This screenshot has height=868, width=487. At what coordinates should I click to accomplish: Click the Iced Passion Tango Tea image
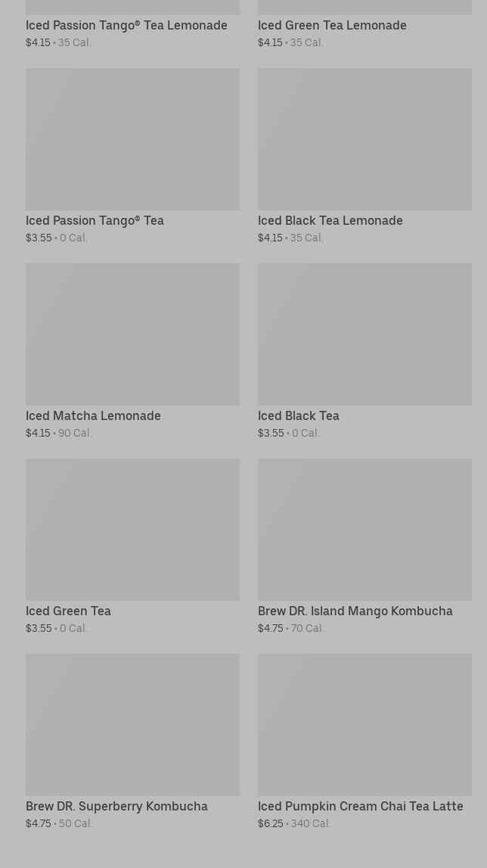[132, 139]
